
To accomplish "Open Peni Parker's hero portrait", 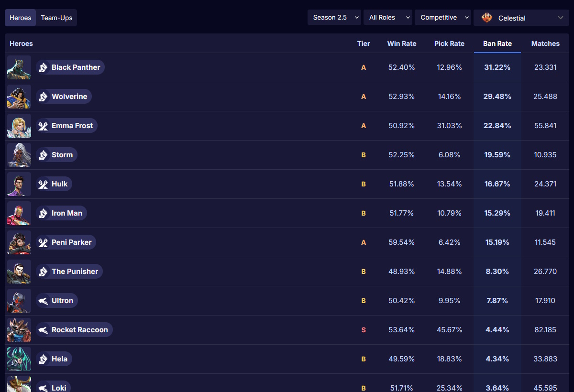I will point(19,242).
